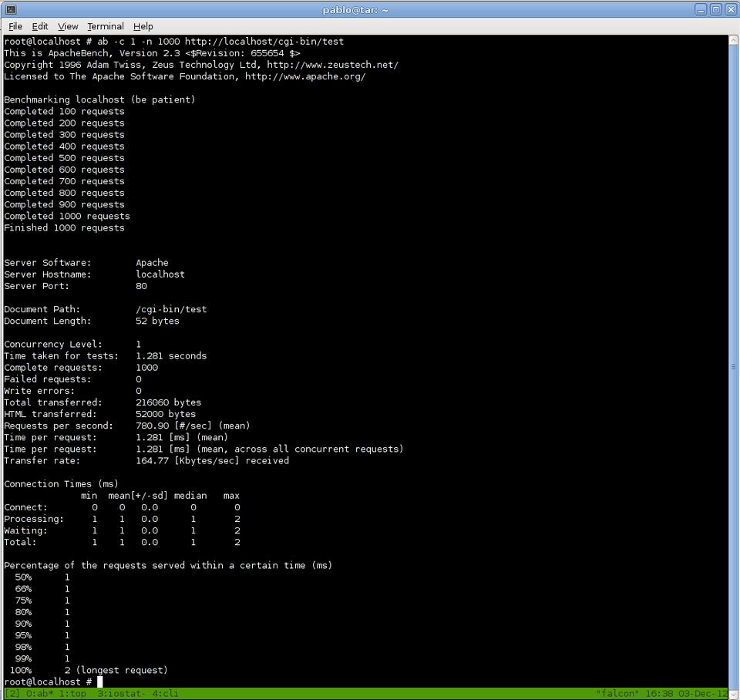This screenshot has width=740, height=700.
Task: Minimize the terminal window
Action: point(701,9)
